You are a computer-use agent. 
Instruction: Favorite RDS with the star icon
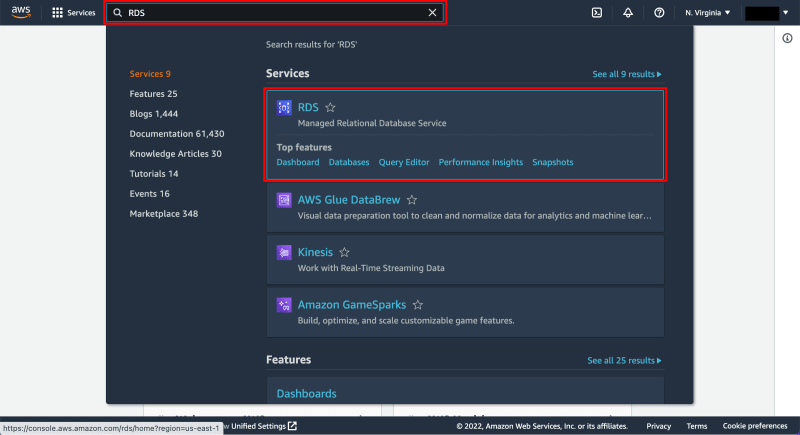click(x=331, y=107)
